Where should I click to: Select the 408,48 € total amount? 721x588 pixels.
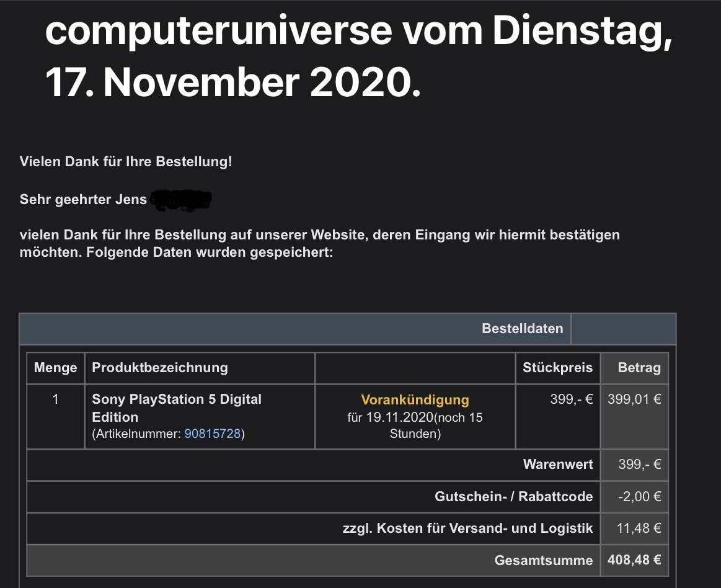pyautogui.click(x=634, y=560)
